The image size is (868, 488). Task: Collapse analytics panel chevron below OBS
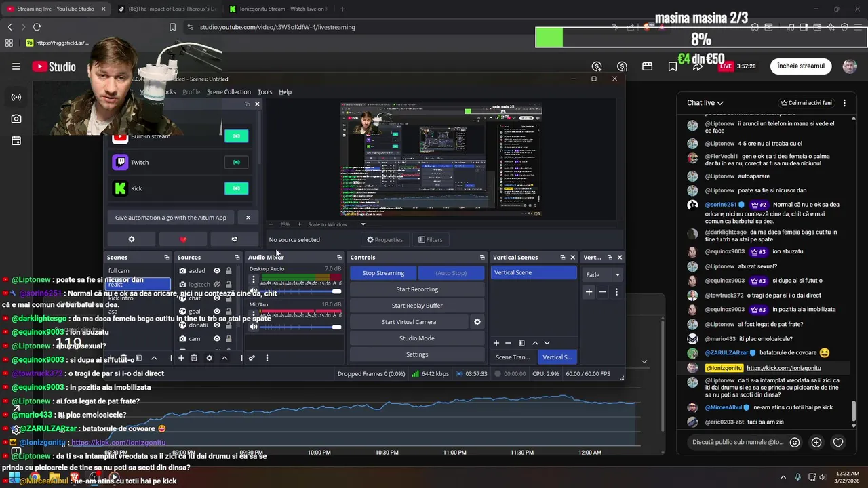point(644,361)
